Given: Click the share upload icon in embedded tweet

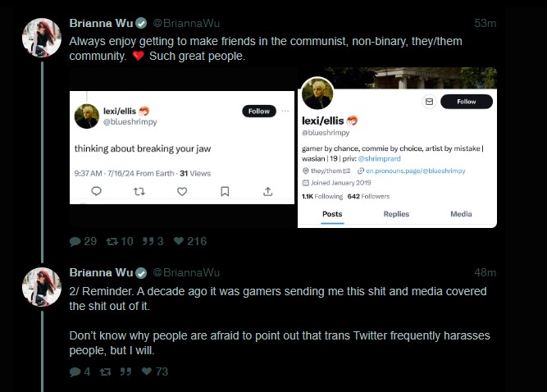Looking at the screenshot, I should point(267,191).
